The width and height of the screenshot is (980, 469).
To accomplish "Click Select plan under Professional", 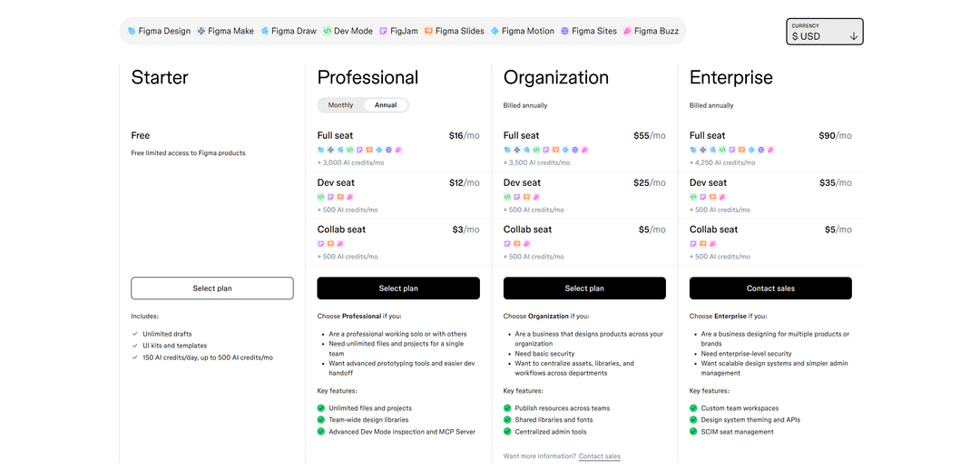I will click(398, 288).
